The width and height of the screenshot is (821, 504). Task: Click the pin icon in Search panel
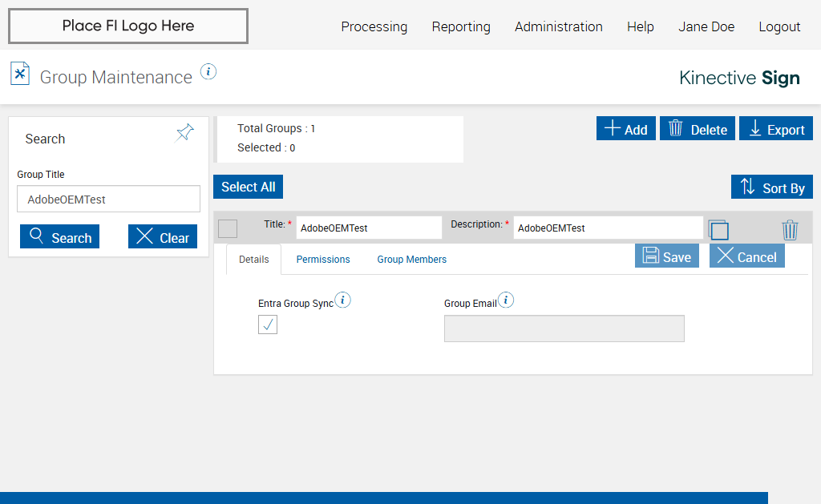point(185,133)
